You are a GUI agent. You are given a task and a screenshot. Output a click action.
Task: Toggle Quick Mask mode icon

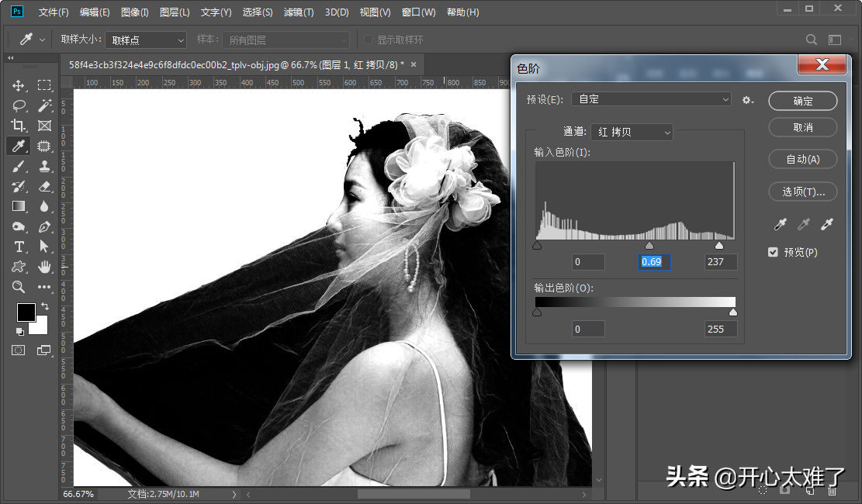coord(18,350)
